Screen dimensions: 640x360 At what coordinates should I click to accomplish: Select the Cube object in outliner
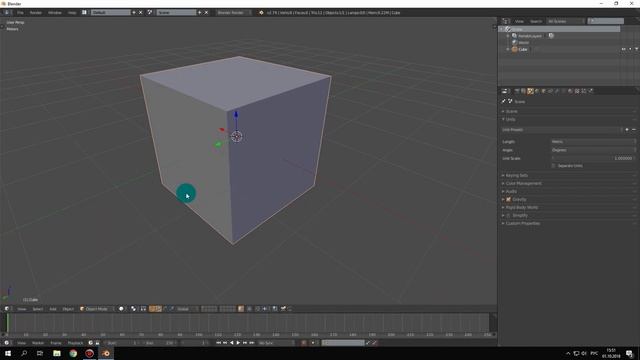pyautogui.click(x=523, y=49)
